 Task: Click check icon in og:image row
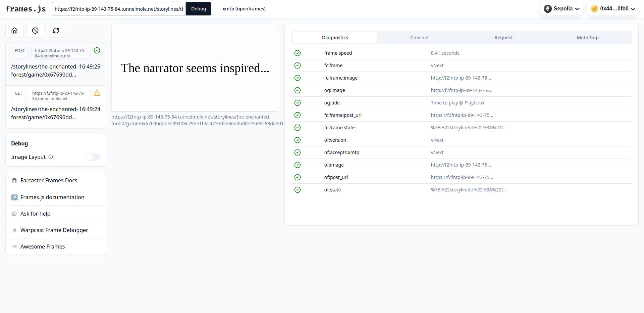[298, 90]
